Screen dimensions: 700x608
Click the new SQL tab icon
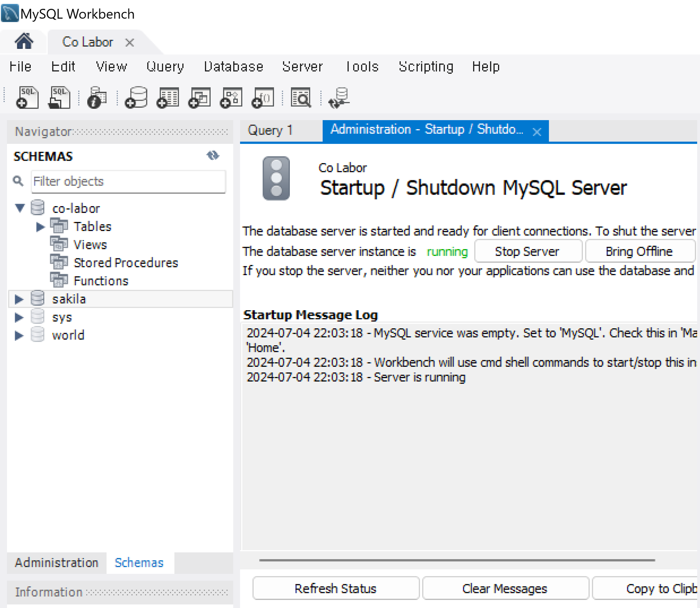(x=27, y=98)
